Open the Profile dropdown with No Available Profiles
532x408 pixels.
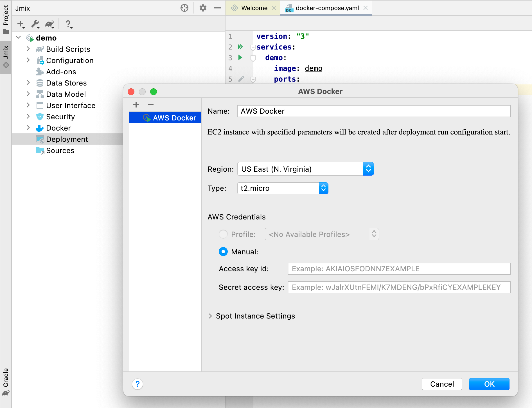[x=322, y=234]
